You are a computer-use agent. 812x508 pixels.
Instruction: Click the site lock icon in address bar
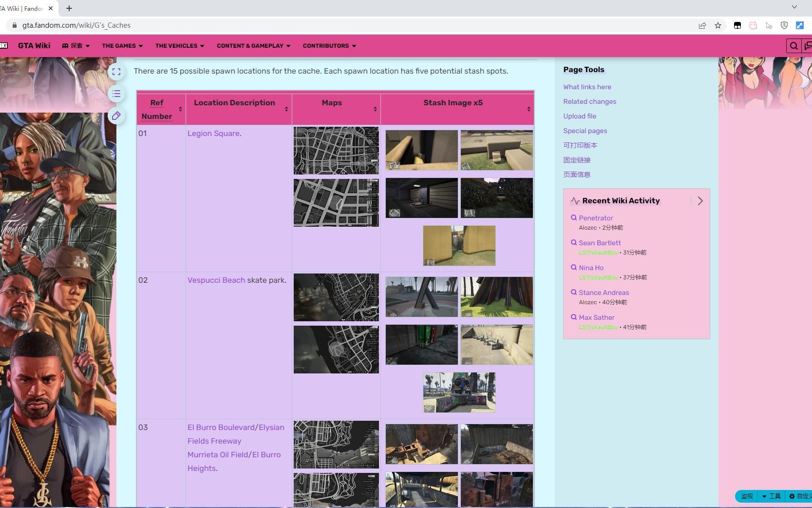[x=15, y=25]
